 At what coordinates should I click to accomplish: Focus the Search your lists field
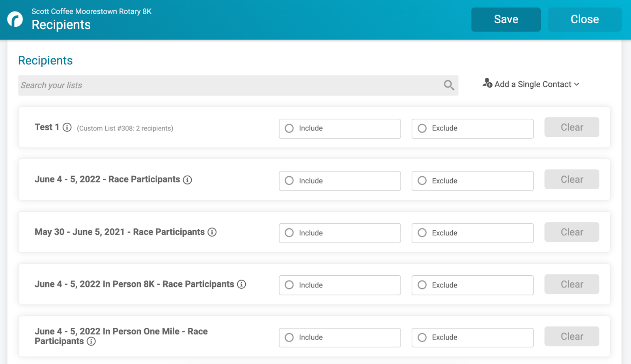tap(238, 85)
